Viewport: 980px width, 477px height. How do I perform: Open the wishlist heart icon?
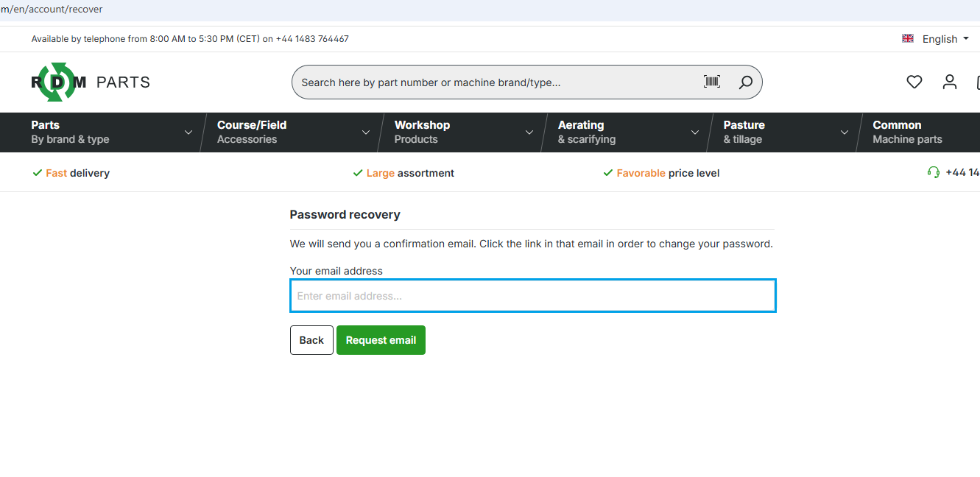coord(914,82)
